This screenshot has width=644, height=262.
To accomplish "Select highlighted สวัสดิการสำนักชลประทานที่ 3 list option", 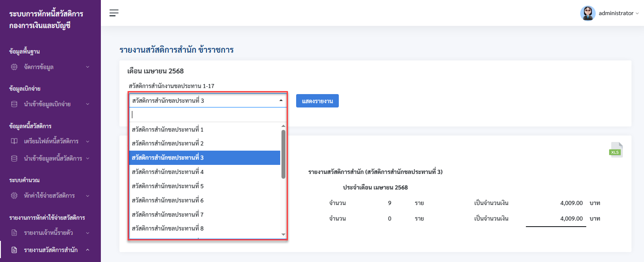I will click(x=205, y=158).
